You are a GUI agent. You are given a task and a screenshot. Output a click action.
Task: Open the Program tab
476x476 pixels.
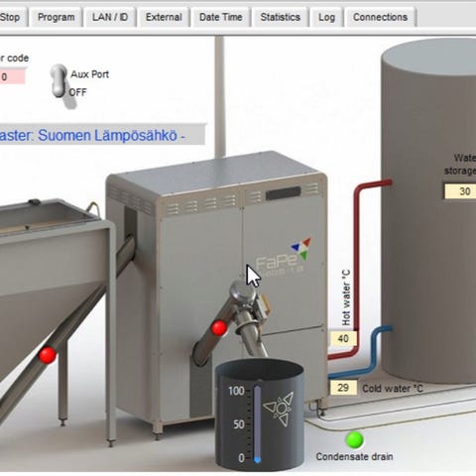[x=56, y=17]
